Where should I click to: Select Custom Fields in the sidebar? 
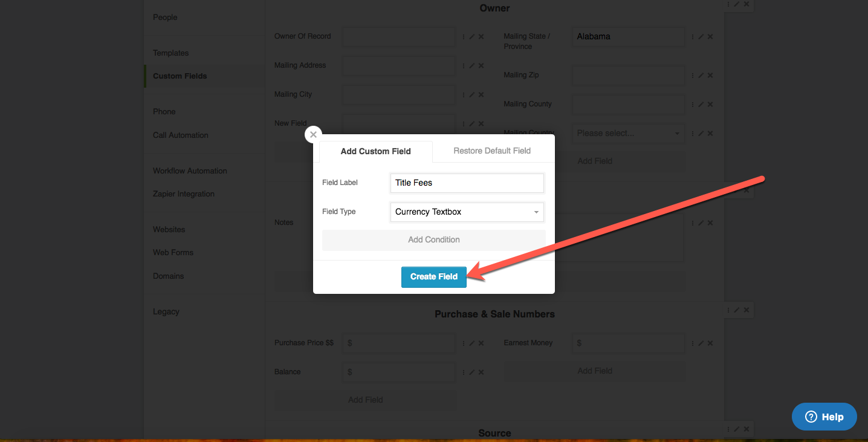pyautogui.click(x=180, y=76)
